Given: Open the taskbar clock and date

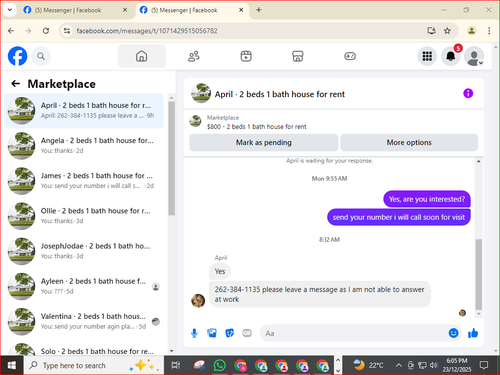Looking at the screenshot, I should [x=457, y=365].
